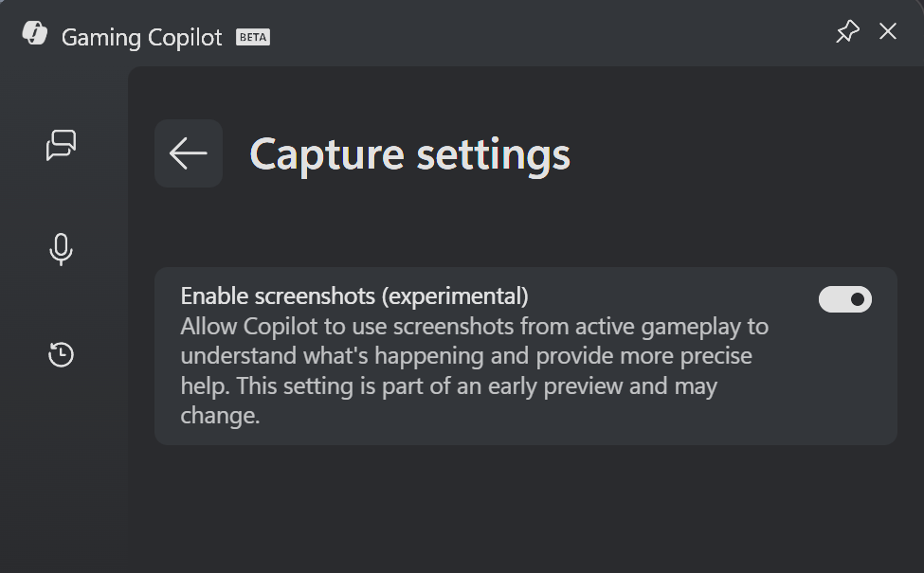Toggle the Enable screenshots switch
Screen dimensions: 924x573
(x=844, y=299)
